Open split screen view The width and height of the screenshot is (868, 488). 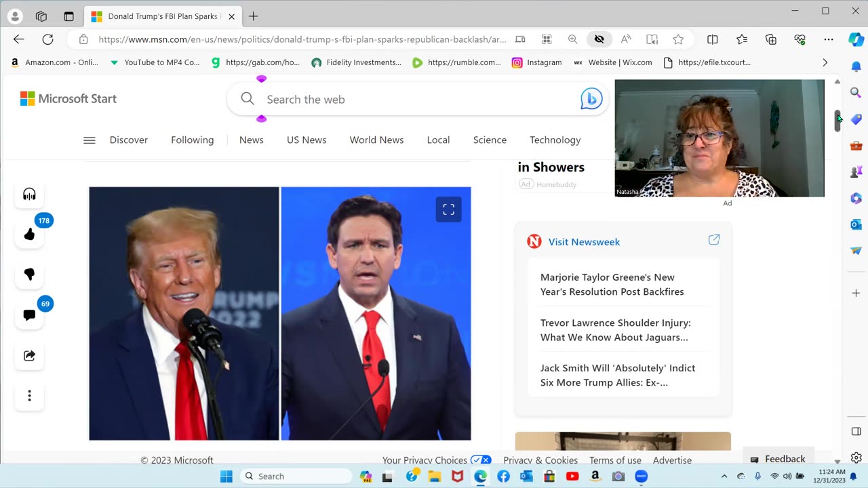pos(713,39)
